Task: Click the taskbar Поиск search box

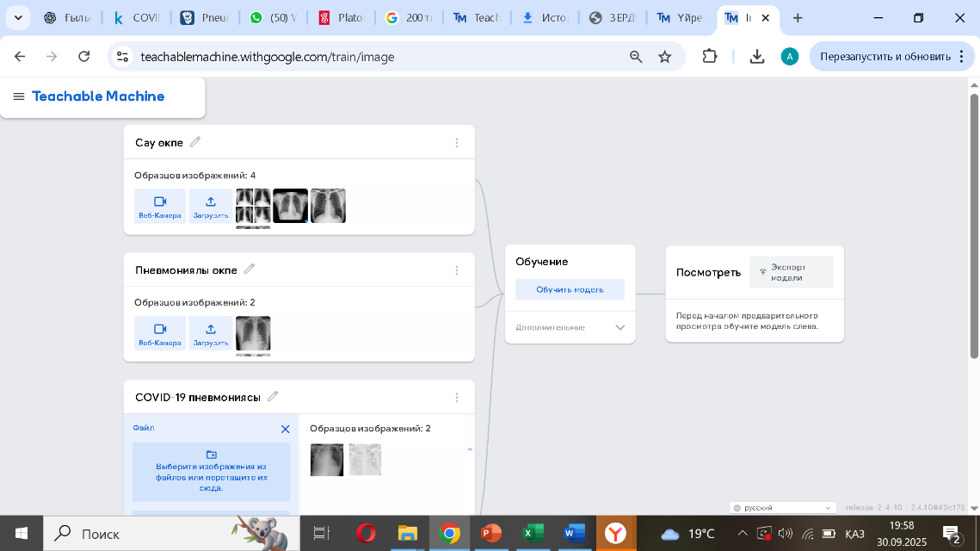Action: 171,534
